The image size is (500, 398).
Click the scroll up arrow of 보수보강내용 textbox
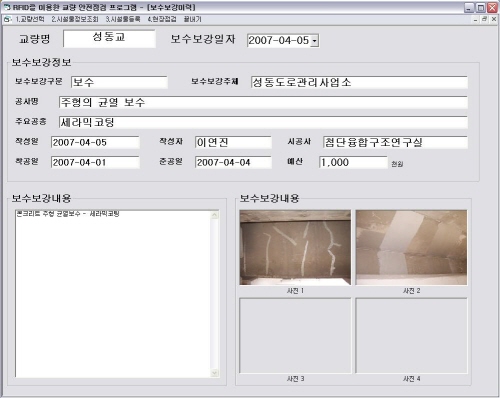point(215,215)
